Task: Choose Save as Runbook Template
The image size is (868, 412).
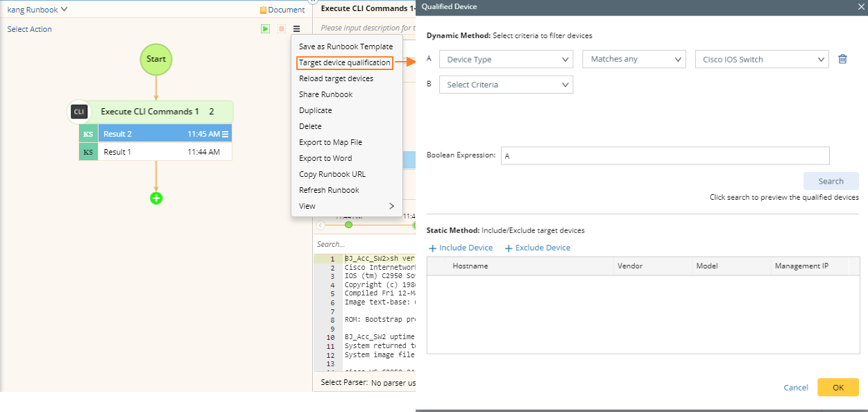Action: pyautogui.click(x=346, y=46)
